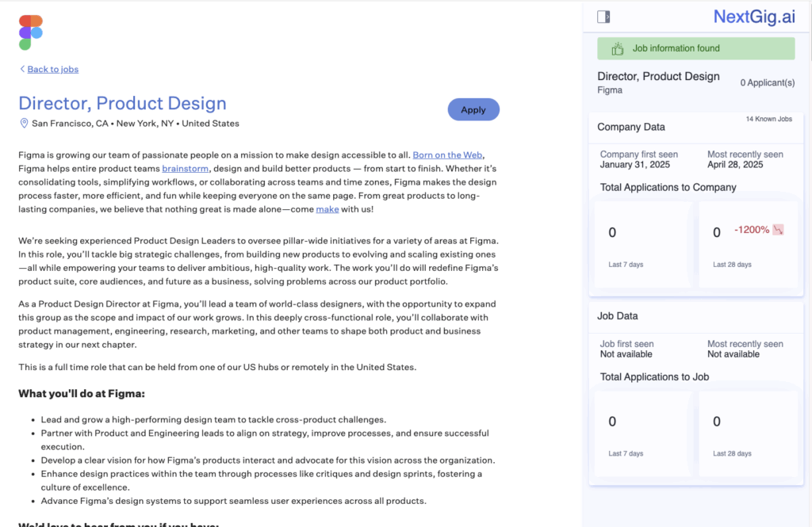Click the Company Last 7 days applications card

click(642, 244)
